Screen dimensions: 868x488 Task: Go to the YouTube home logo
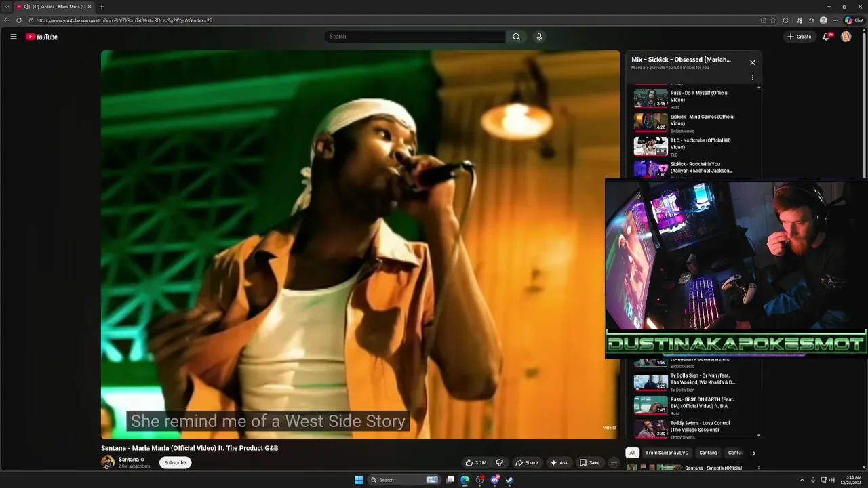[x=41, y=37]
